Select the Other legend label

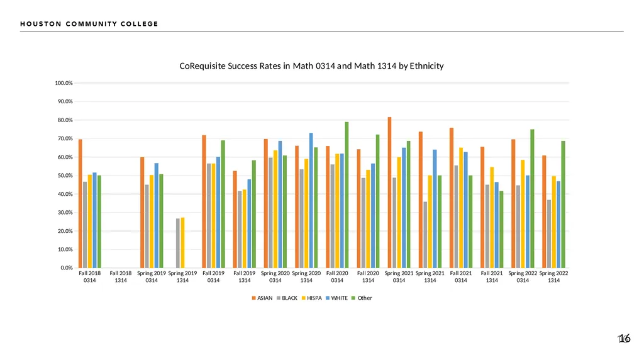(x=365, y=298)
